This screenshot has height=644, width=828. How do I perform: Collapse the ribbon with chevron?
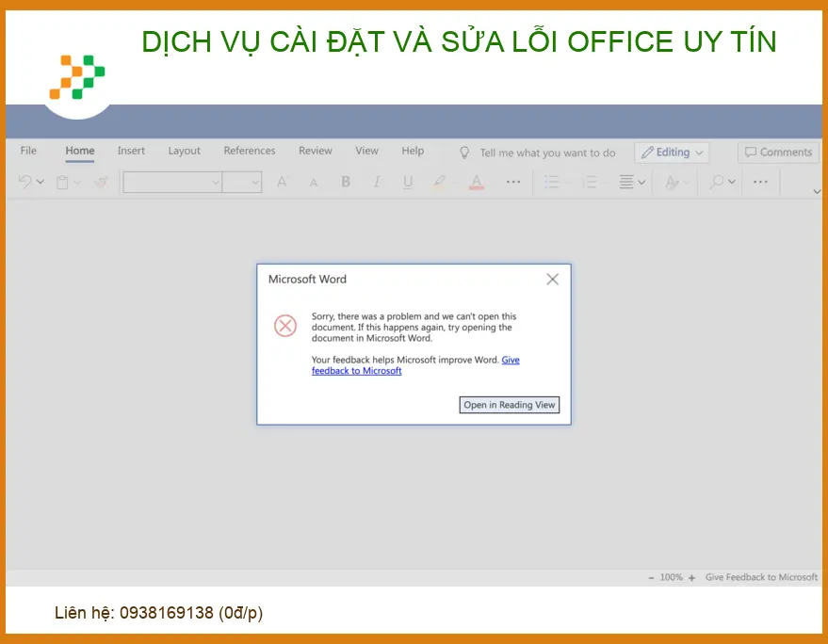click(817, 192)
